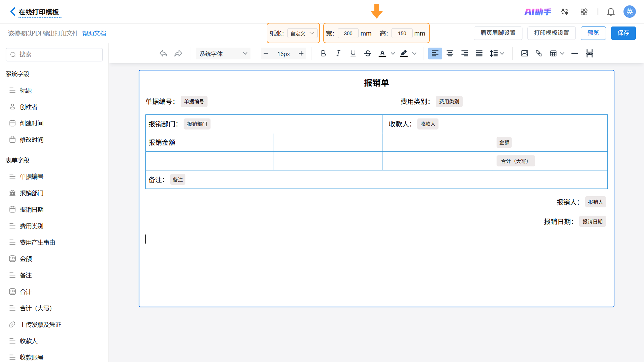Click the redo arrow icon
This screenshot has width=644, height=362.
click(x=178, y=53)
